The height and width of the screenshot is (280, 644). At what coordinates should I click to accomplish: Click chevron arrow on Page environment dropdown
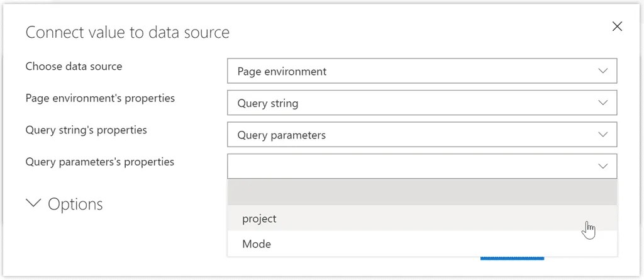click(603, 71)
